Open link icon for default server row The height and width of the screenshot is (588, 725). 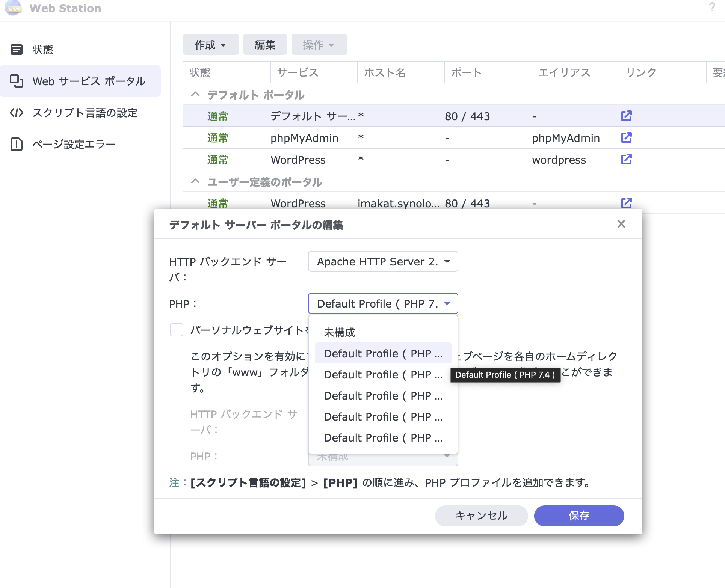[626, 116]
